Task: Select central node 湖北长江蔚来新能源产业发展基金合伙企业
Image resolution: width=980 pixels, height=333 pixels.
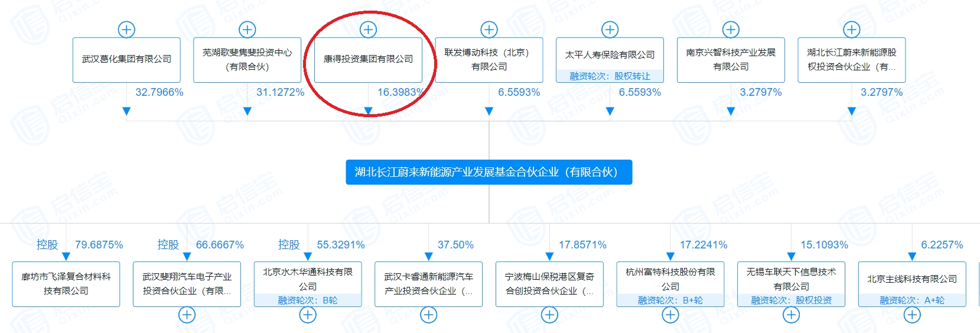Action: [x=489, y=172]
